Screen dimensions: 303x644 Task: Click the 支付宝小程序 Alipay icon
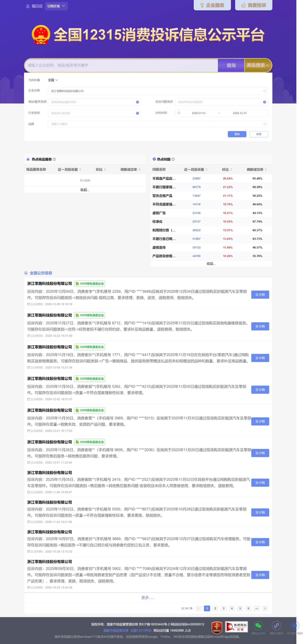294,625
